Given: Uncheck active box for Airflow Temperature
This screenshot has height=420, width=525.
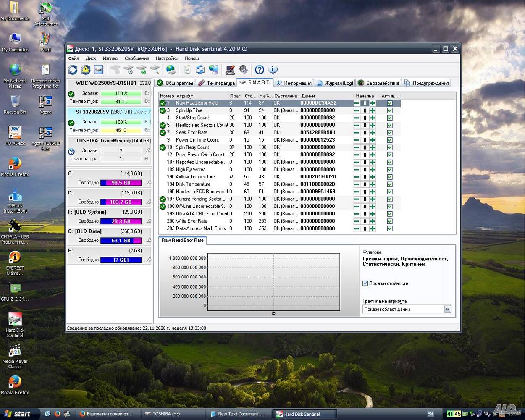Looking at the screenshot, I should coord(390,177).
